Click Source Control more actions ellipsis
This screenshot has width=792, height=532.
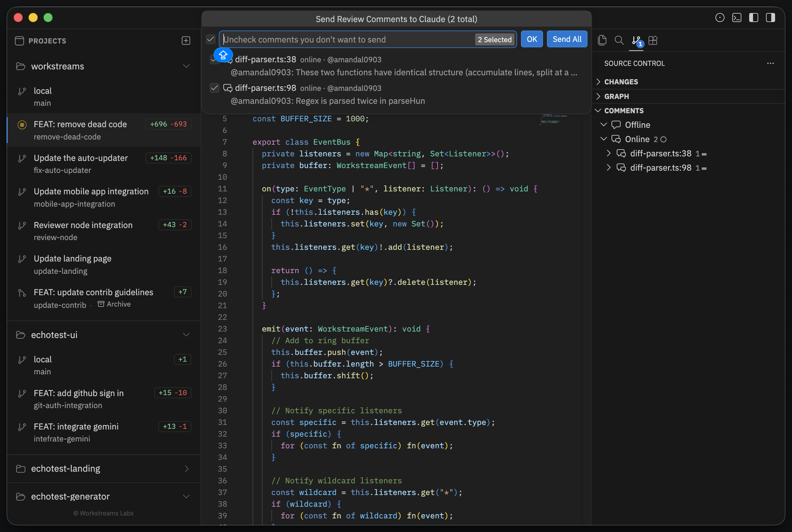770,64
